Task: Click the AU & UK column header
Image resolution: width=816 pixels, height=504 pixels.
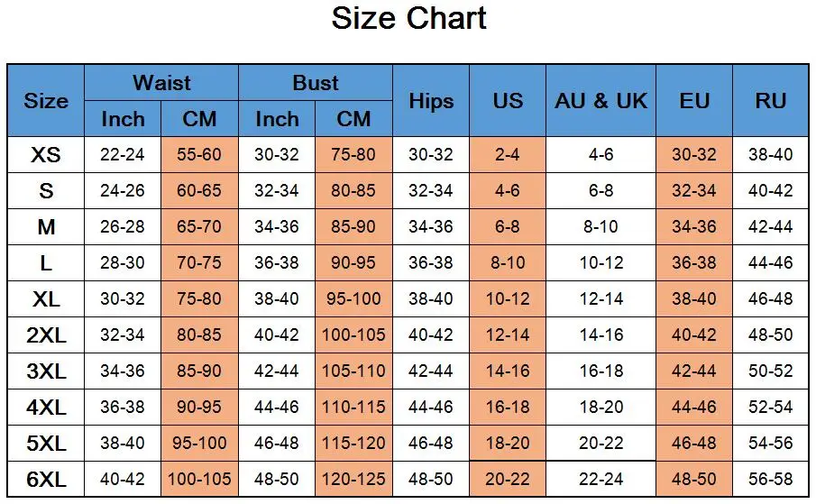Action: click(x=601, y=101)
